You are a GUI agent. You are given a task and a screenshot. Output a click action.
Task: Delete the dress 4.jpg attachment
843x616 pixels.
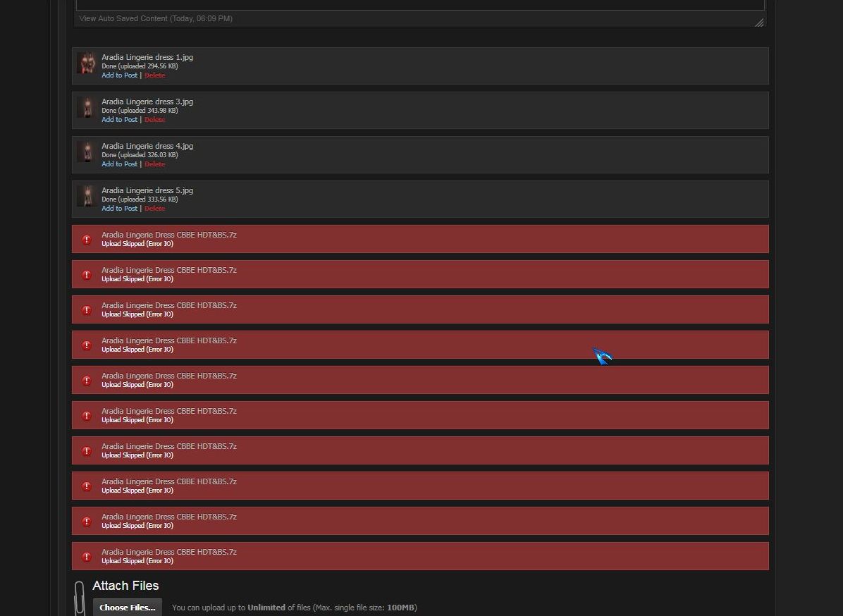pos(154,164)
